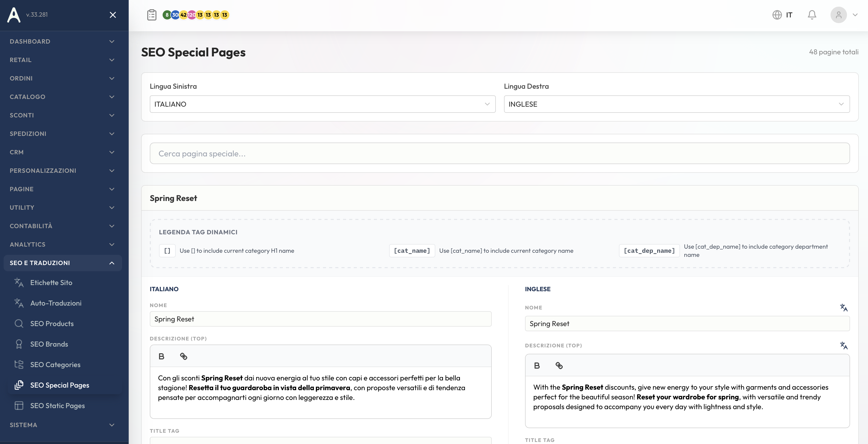The height and width of the screenshot is (444, 868).
Task: Click the green badge showing 8
Action: 167,15
